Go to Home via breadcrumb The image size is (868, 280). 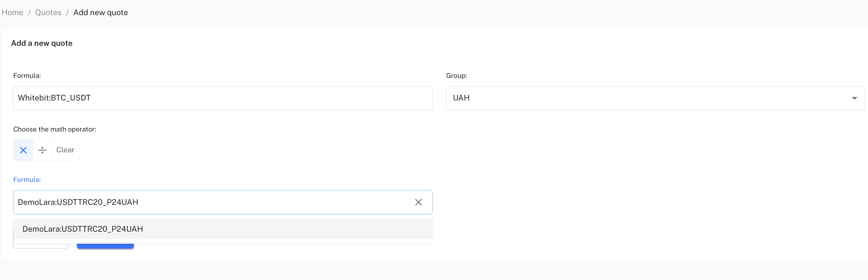point(12,13)
